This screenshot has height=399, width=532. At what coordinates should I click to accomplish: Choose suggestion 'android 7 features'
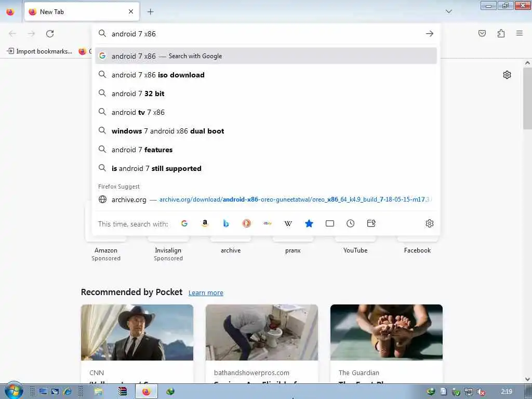[266, 149]
